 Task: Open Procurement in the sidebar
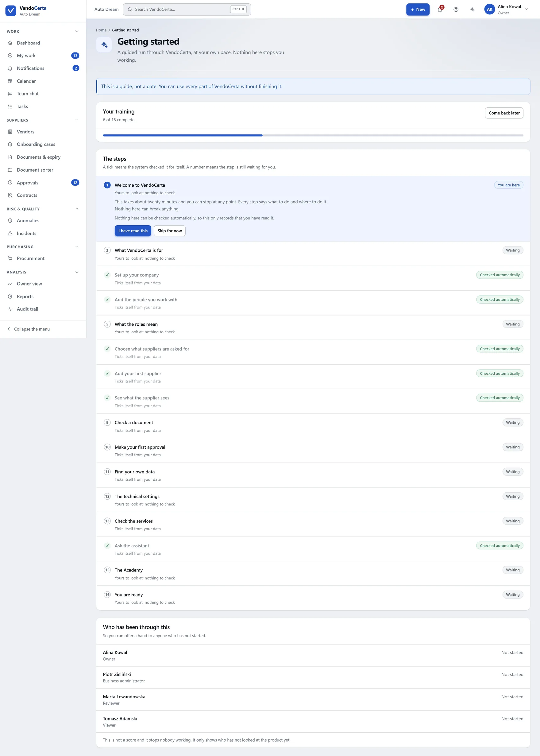[x=43, y=258]
